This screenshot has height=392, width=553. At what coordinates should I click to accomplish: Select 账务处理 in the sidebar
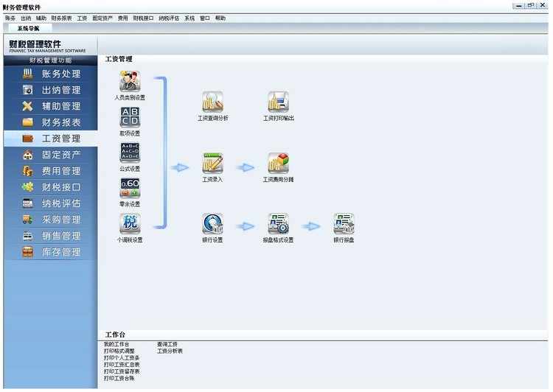(51, 74)
